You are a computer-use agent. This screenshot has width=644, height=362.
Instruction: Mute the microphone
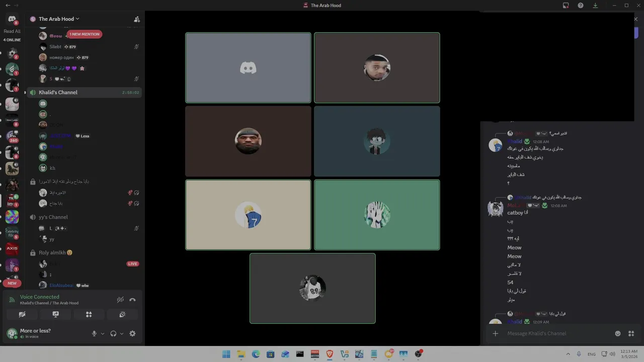94,333
